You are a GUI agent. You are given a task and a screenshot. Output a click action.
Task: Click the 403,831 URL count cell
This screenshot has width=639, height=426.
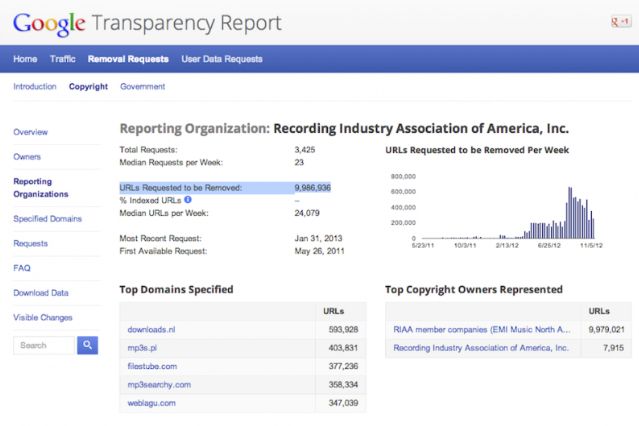click(343, 348)
